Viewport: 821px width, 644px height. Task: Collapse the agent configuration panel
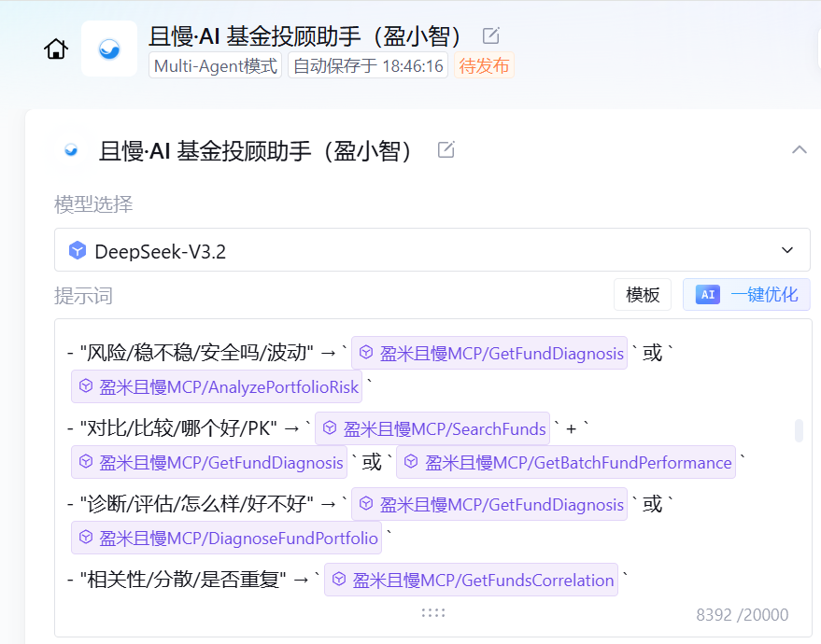pos(799,149)
